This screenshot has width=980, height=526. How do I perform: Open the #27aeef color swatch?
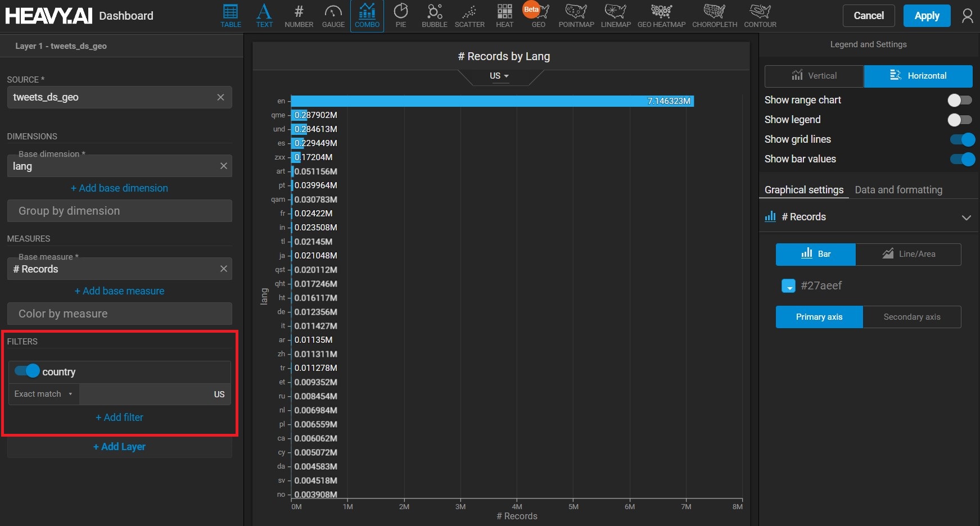(788, 286)
